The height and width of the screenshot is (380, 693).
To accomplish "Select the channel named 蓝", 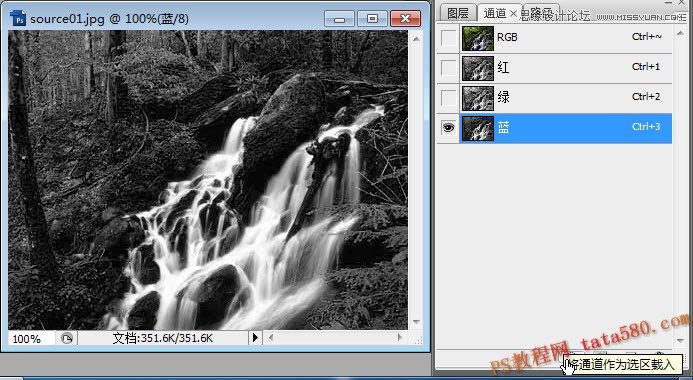I will point(503,127).
